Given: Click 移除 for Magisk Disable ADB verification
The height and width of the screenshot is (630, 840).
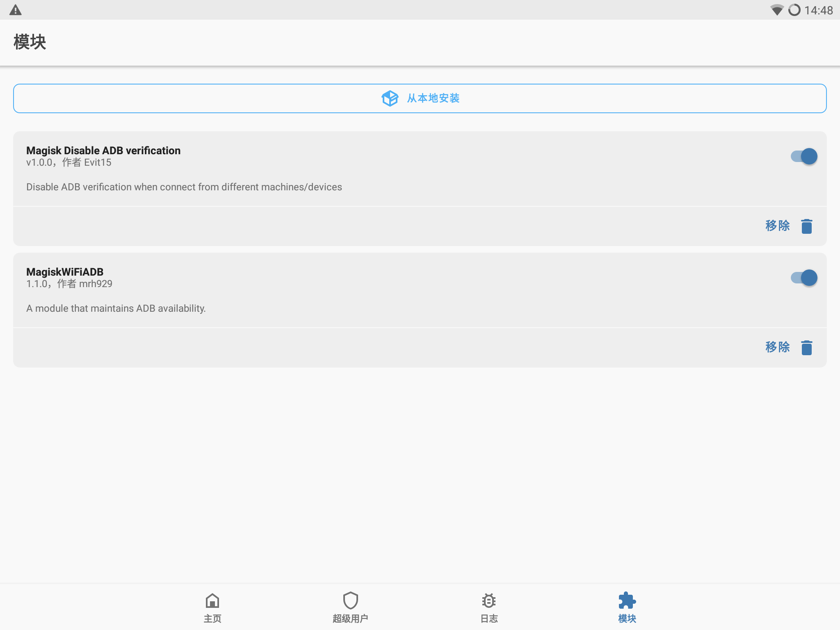Looking at the screenshot, I should click(777, 226).
